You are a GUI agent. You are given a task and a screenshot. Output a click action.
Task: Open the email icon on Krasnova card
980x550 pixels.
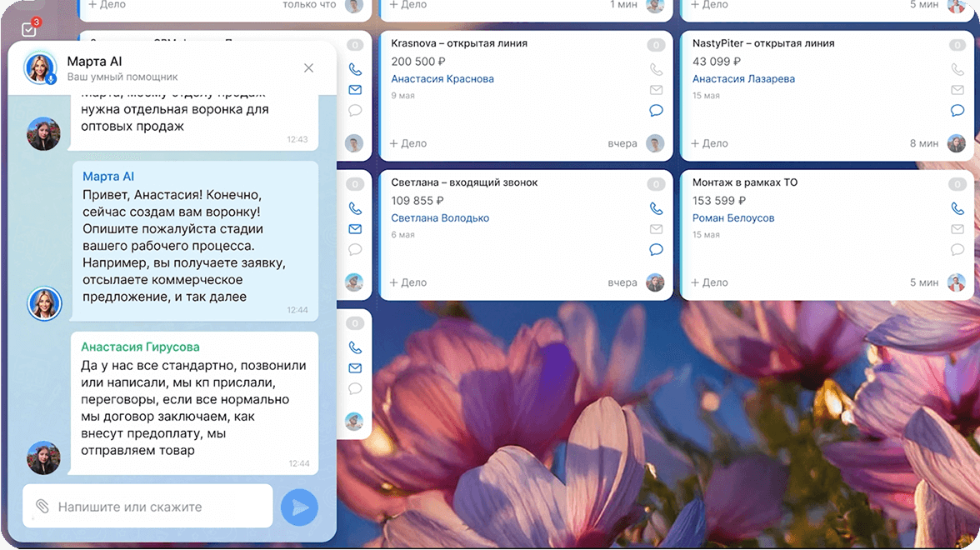[x=656, y=89]
